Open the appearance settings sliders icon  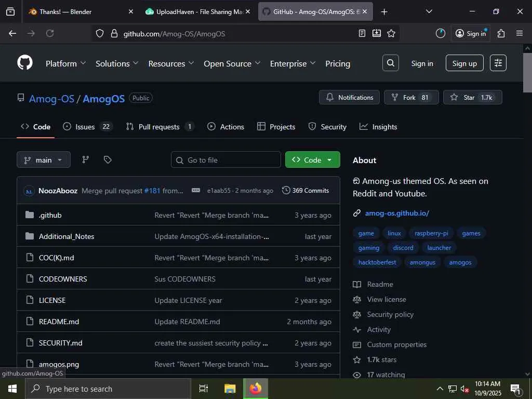[x=498, y=63]
